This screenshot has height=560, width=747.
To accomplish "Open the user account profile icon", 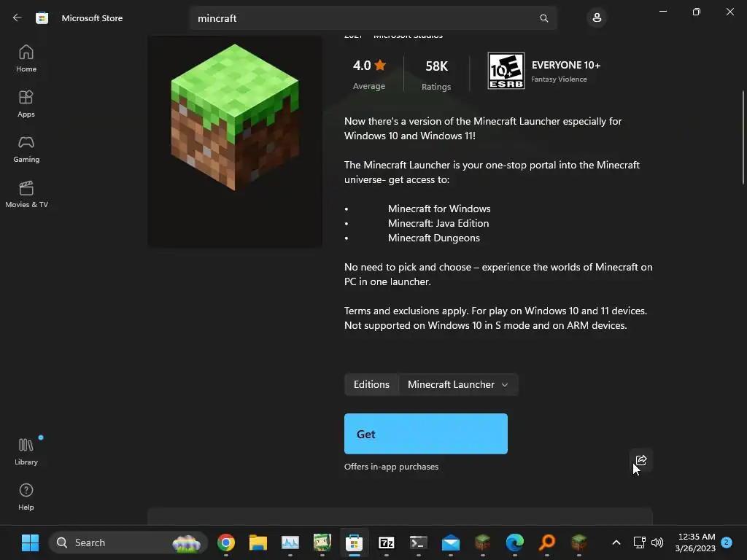I will (x=597, y=18).
